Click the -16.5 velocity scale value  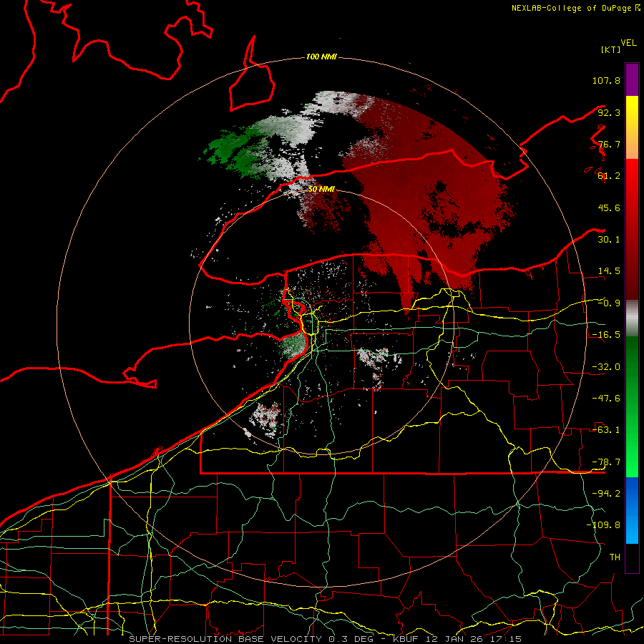tap(606, 335)
